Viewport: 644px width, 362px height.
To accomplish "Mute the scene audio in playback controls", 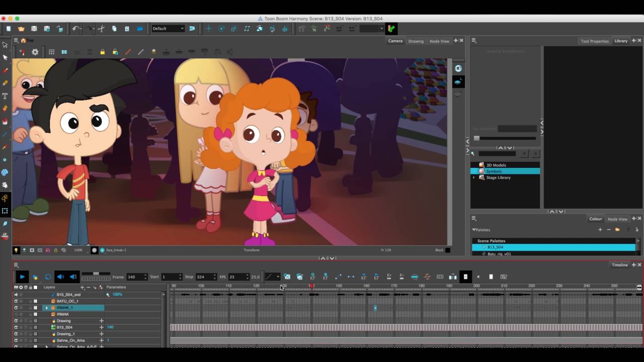I will tap(60, 277).
